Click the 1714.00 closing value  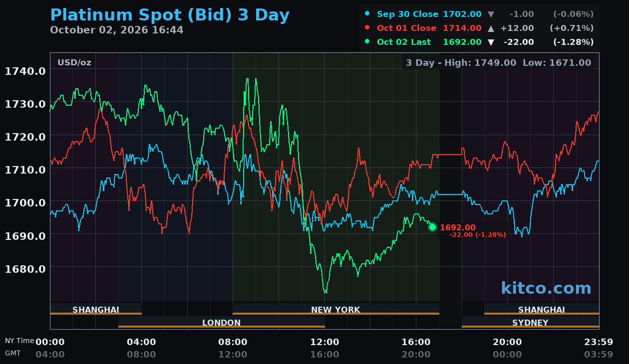462,28
